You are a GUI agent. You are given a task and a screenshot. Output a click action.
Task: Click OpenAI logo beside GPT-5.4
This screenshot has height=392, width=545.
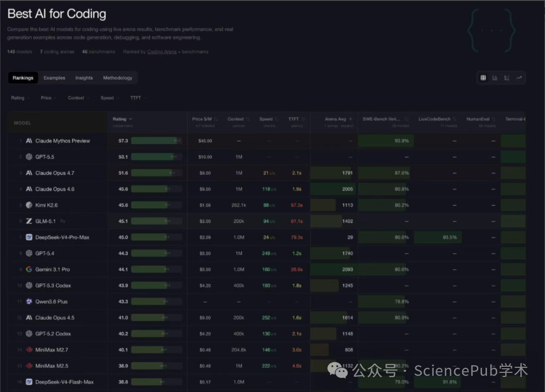pyautogui.click(x=29, y=253)
